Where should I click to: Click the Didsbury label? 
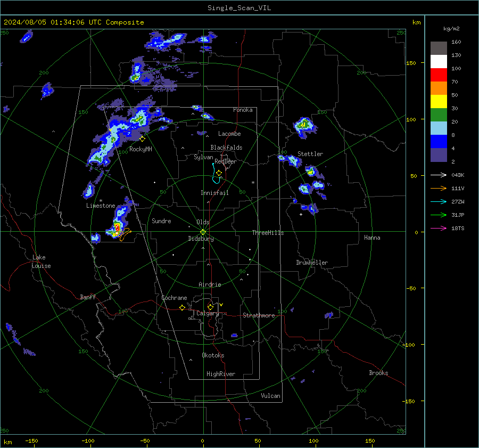coord(201,239)
